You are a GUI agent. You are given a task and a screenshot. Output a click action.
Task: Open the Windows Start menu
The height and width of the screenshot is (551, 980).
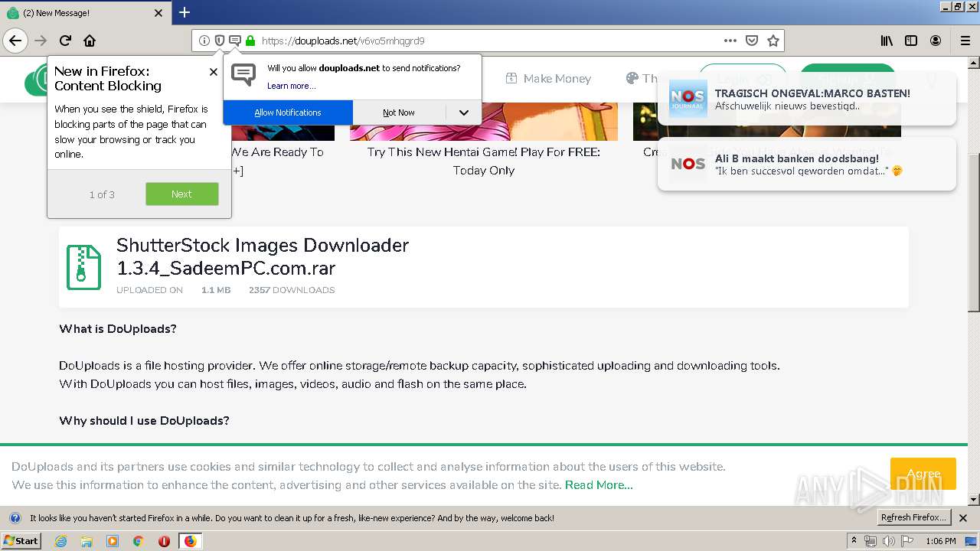coord(21,541)
